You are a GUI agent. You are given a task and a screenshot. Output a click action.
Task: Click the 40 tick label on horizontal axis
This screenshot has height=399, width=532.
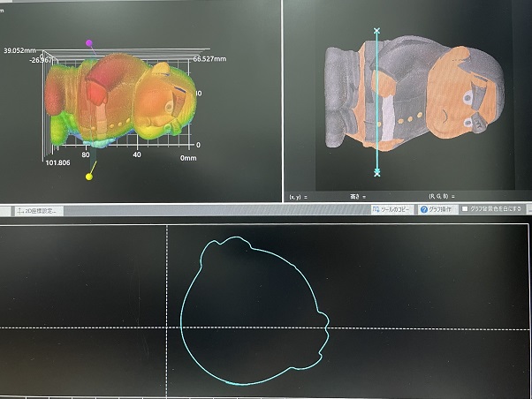(x=137, y=154)
